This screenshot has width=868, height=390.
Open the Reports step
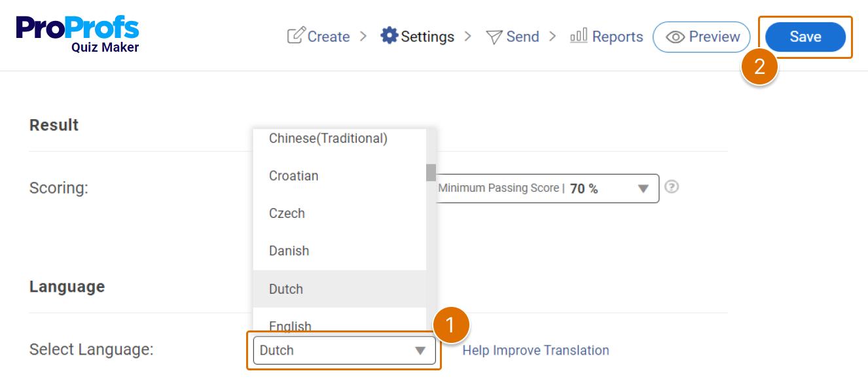(x=617, y=37)
